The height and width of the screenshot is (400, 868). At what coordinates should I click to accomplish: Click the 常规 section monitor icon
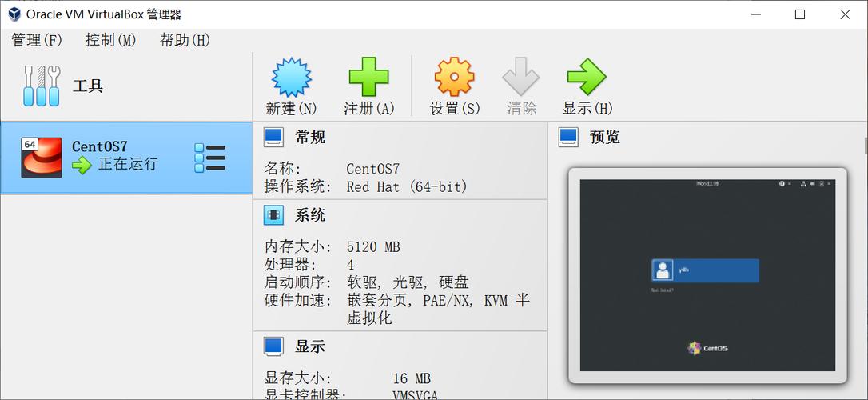273,137
